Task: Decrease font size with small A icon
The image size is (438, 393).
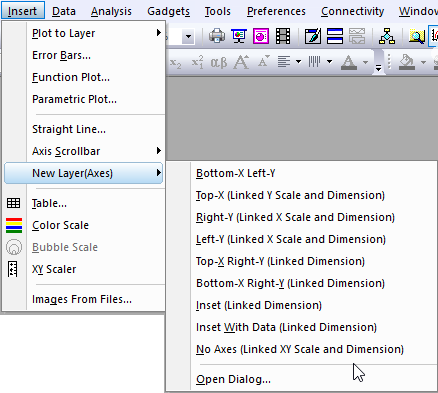Action: click(264, 61)
